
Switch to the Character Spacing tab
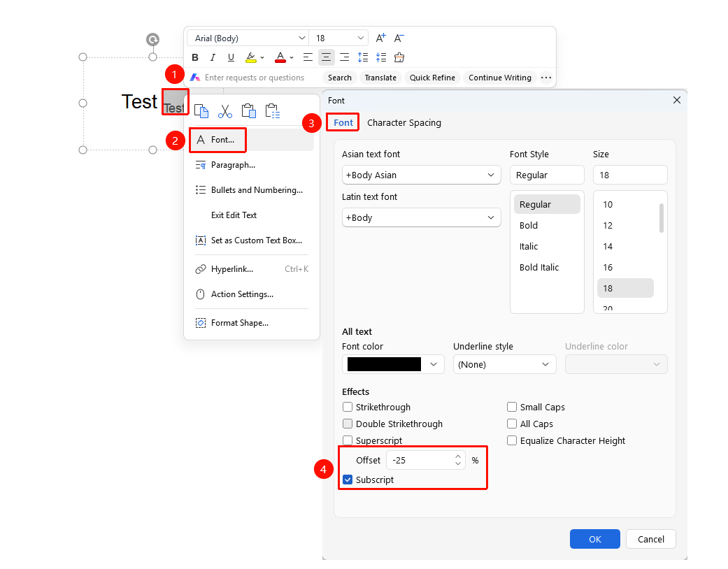404,122
